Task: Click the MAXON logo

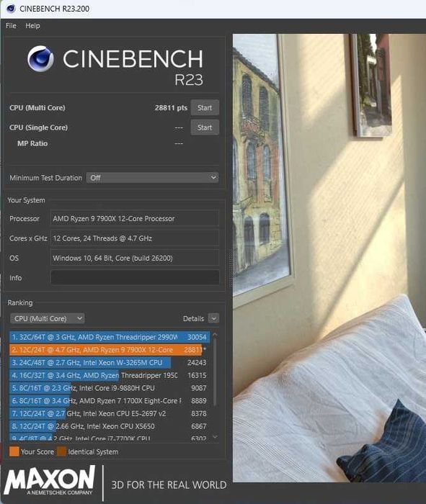Action: pyautogui.click(x=50, y=481)
